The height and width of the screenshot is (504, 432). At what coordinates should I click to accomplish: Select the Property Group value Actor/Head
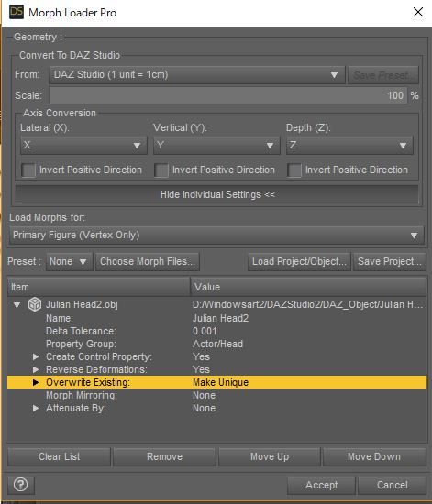point(217,344)
